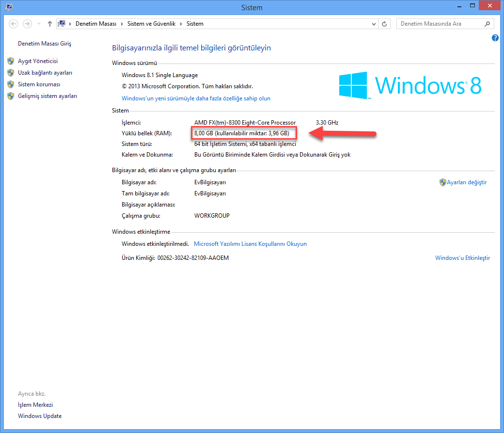Click the Sistem window title bar icon
Image resolution: width=504 pixels, height=433 pixels.
click(9, 7)
